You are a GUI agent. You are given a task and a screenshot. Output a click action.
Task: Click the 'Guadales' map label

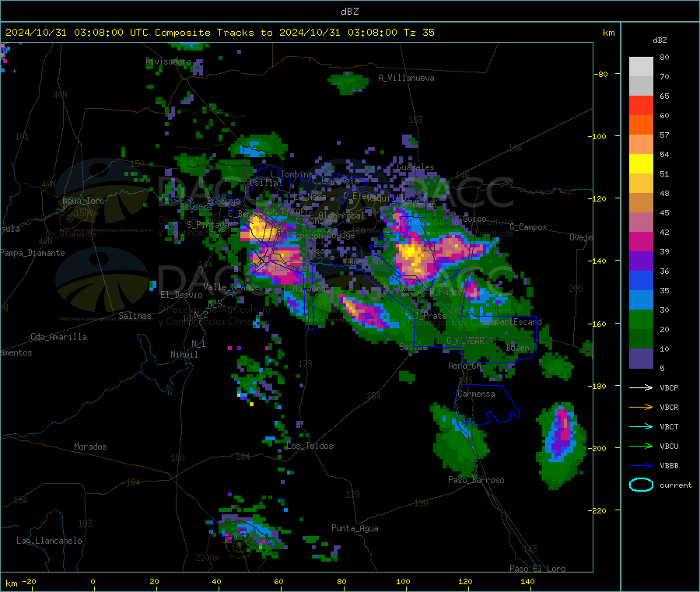coord(415,167)
